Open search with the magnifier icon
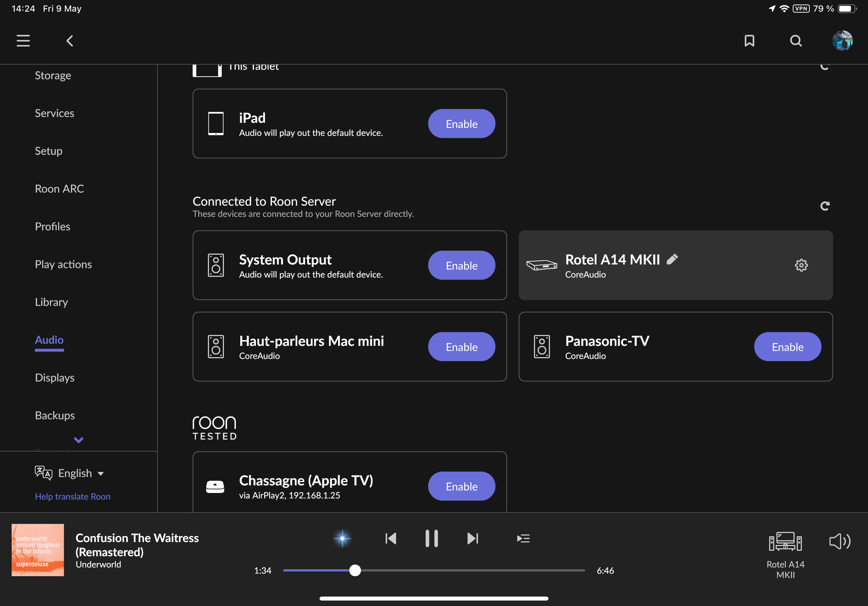Image resolution: width=868 pixels, height=606 pixels. tap(796, 41)
